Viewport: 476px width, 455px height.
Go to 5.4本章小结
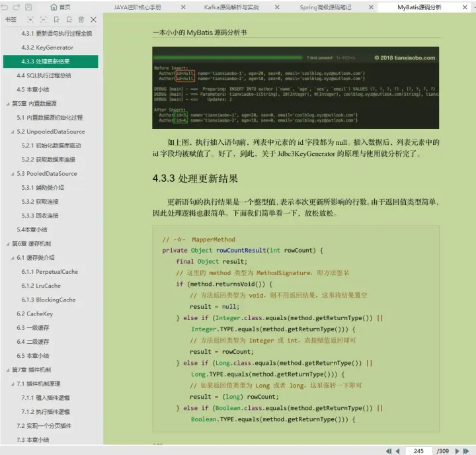tap(32, 229)
